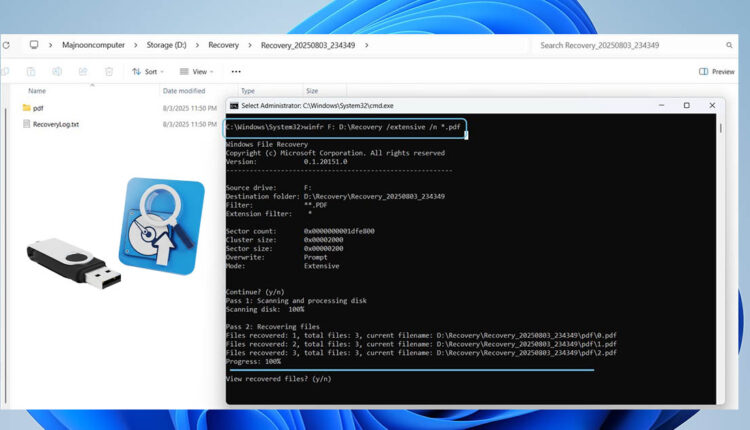Image resolution: width=750 pixels, height=430 pixels.
Task: Click the share icon in Explorer toolbar
Action: tap(80, 72)
